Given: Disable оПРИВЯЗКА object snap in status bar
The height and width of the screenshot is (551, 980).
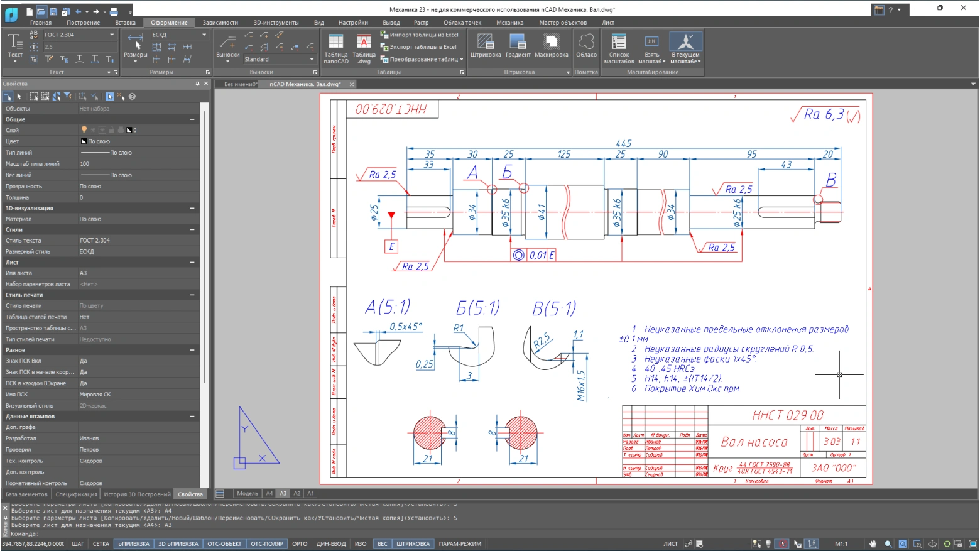Looking at the screenshot, I should pos(134,544).
